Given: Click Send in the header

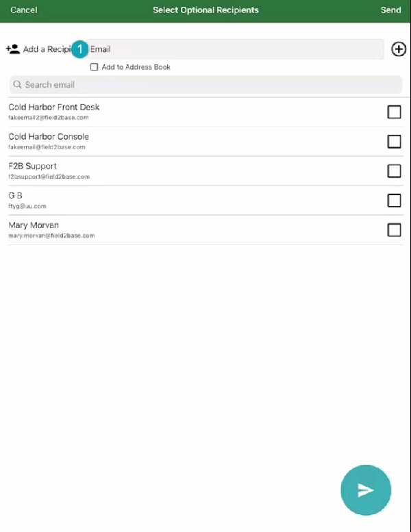Looking at the screenshot, I should (x=390, y=10).
